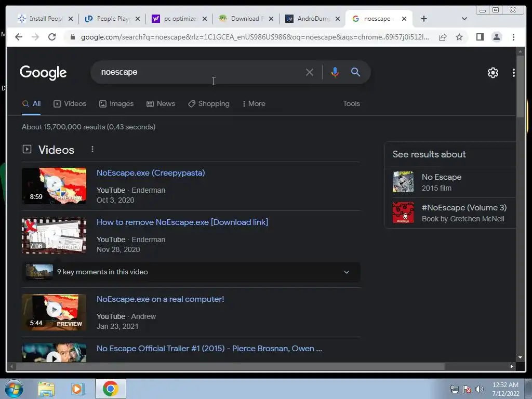Play the 5:44 real computer video thumbnail
This screenshot has height=399, width=532.
coord(54,312)
